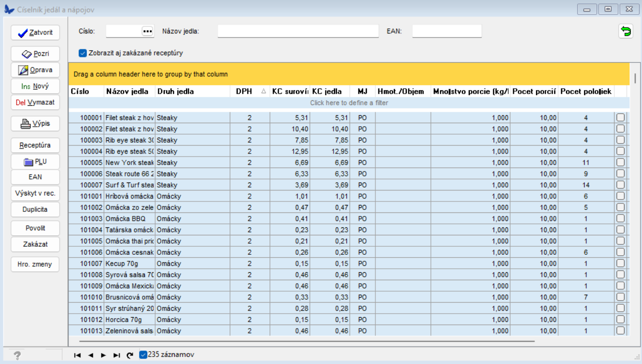
Task: Open the Výpis print button
Action: [x=35, y=124]
